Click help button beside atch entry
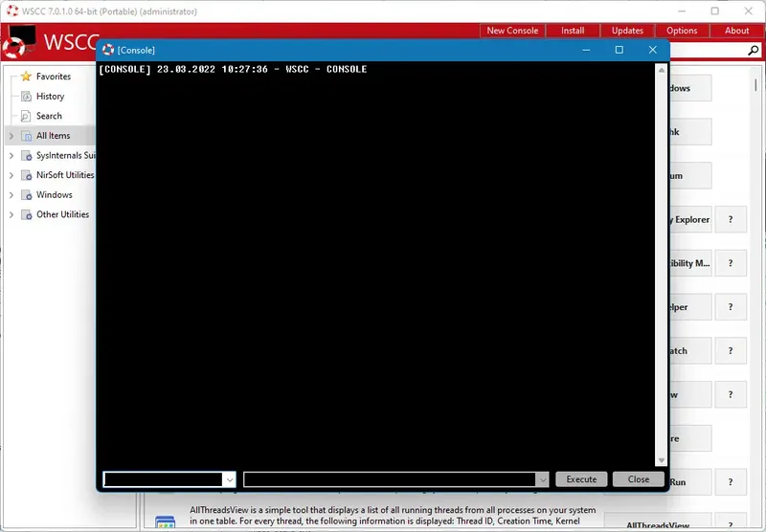The image size is (766, 532). coord(731,351)
